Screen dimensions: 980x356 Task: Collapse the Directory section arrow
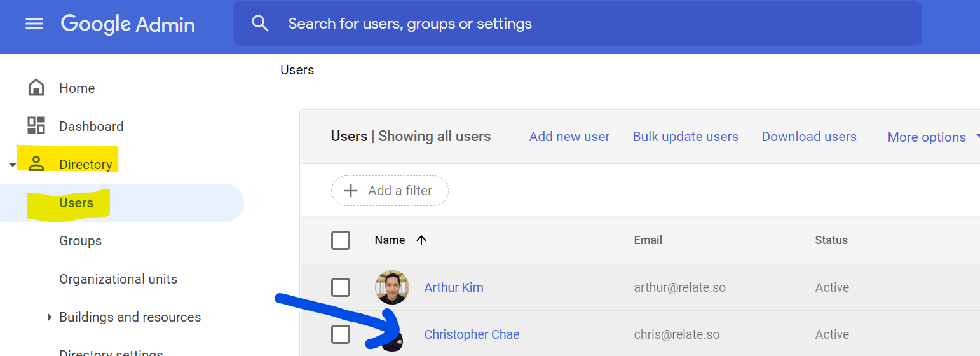(x=13, y=165)
